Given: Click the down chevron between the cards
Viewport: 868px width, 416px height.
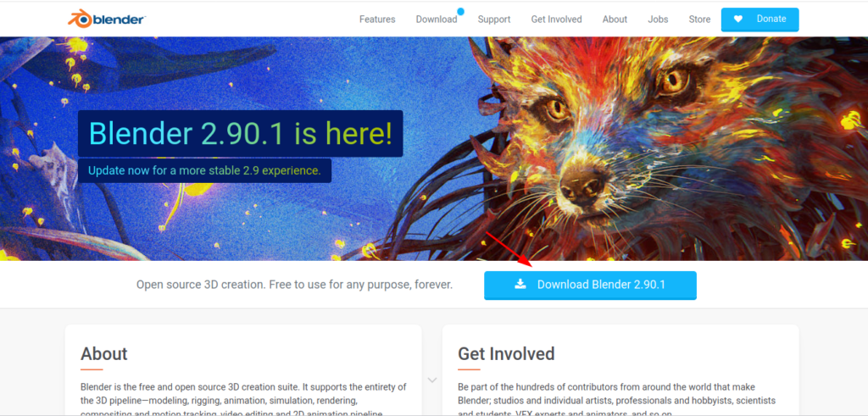Looking at the screenshot, I should coord(432,380).
